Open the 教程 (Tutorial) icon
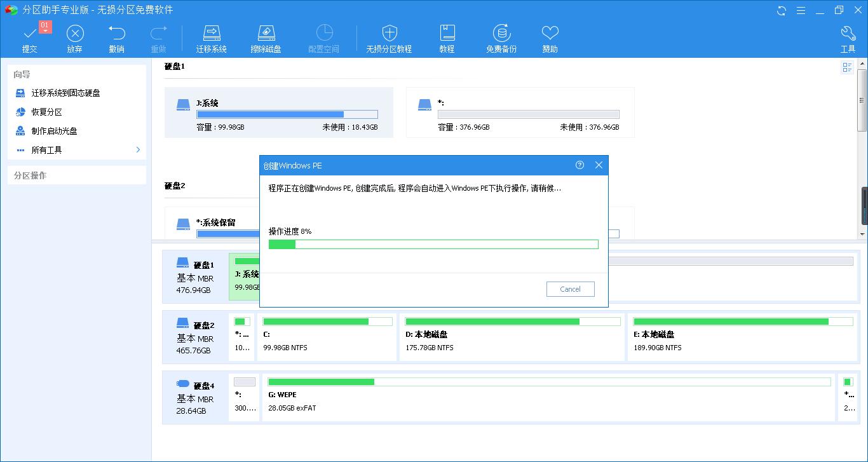 tap(447, 32)
